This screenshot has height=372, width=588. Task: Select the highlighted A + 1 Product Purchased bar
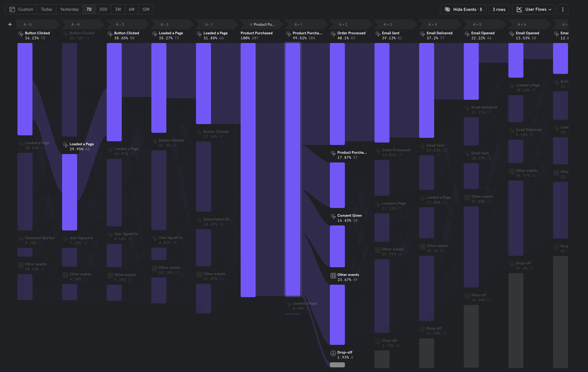pos(293,169)
